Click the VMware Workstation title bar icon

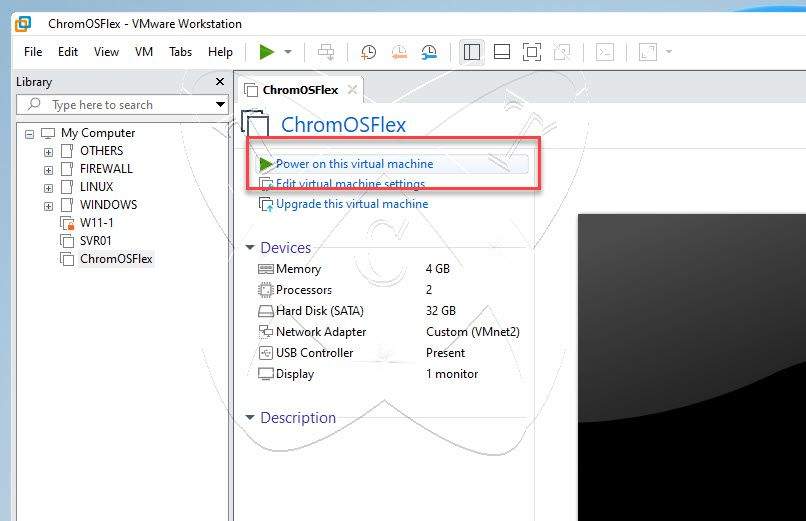point(24,24)
